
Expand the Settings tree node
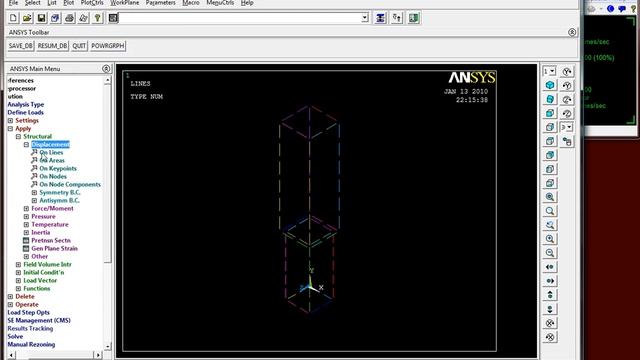point(10,120)
